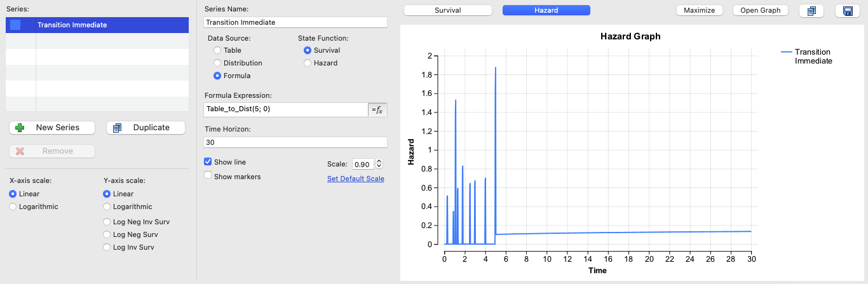
Task: Uncheck the Show line checkbox
Action: tap(208, 162)
